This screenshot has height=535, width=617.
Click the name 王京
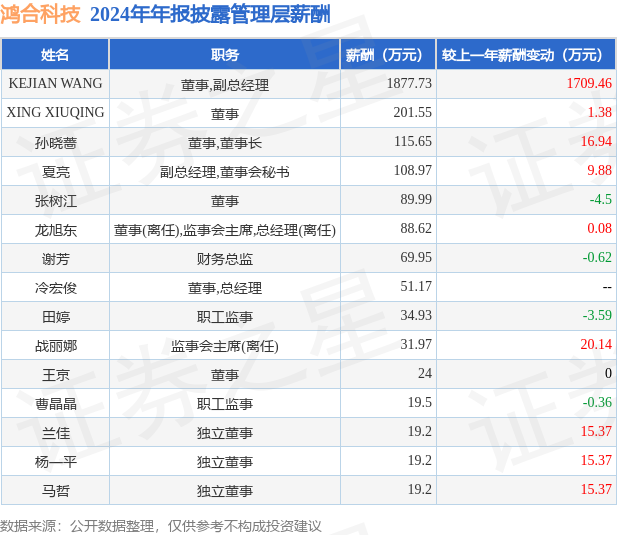pyautogui.click(x=55, y=375)
